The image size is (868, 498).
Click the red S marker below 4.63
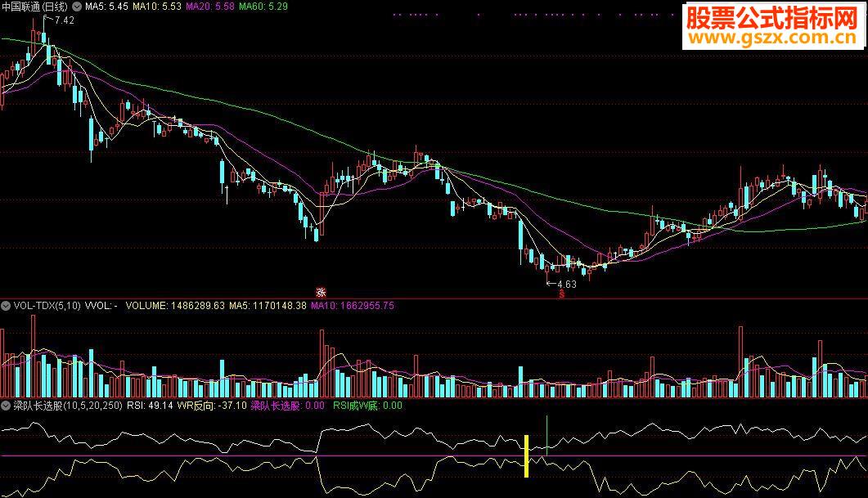pos(561,294)
